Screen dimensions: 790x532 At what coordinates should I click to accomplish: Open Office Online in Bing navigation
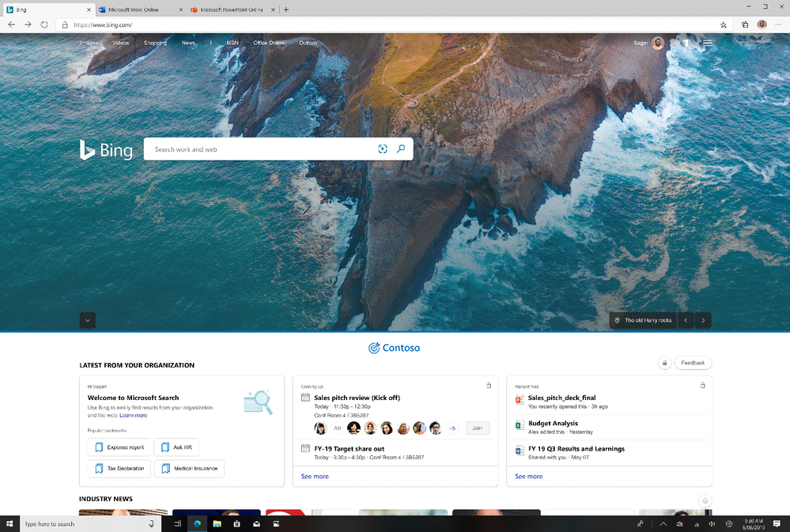click(x=269, y=43)
